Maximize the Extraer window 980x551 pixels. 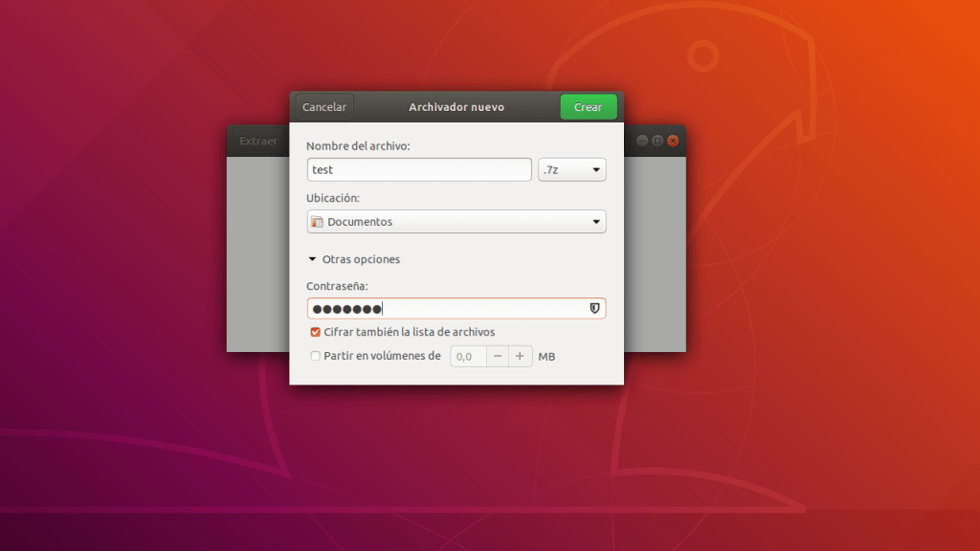click(x=657, y=140)
